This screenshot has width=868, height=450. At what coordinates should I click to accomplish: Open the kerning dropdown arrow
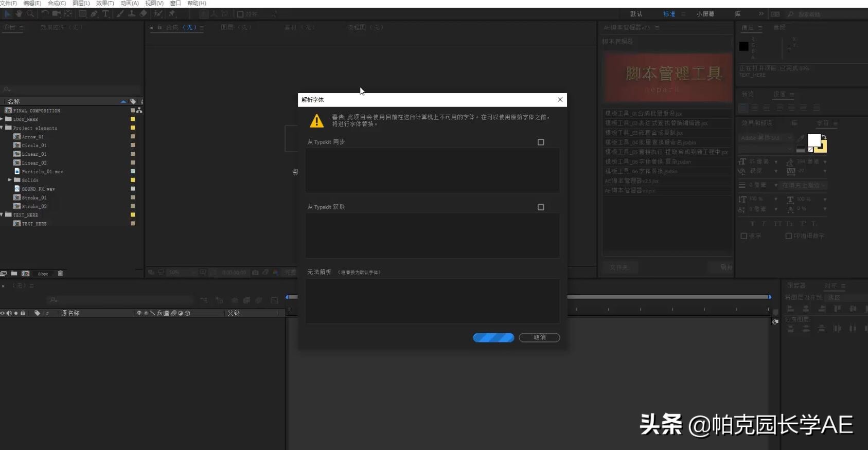[x=776, y=171]
